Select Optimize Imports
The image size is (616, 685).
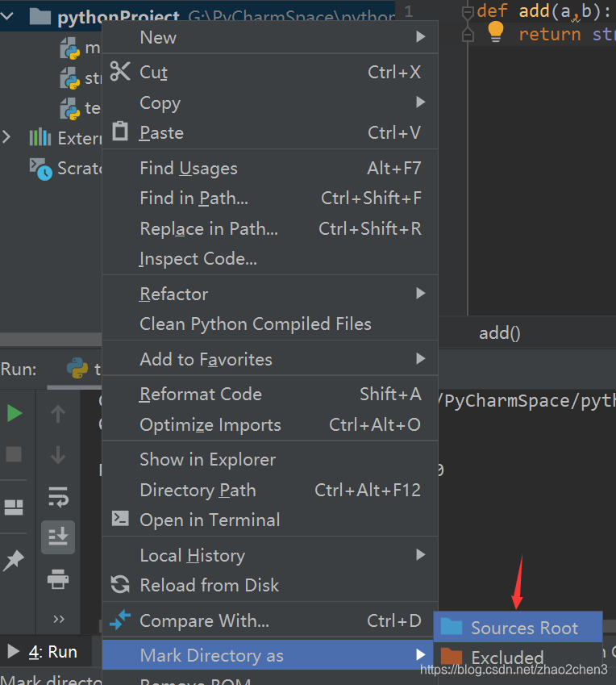click(x=270, y=424)
